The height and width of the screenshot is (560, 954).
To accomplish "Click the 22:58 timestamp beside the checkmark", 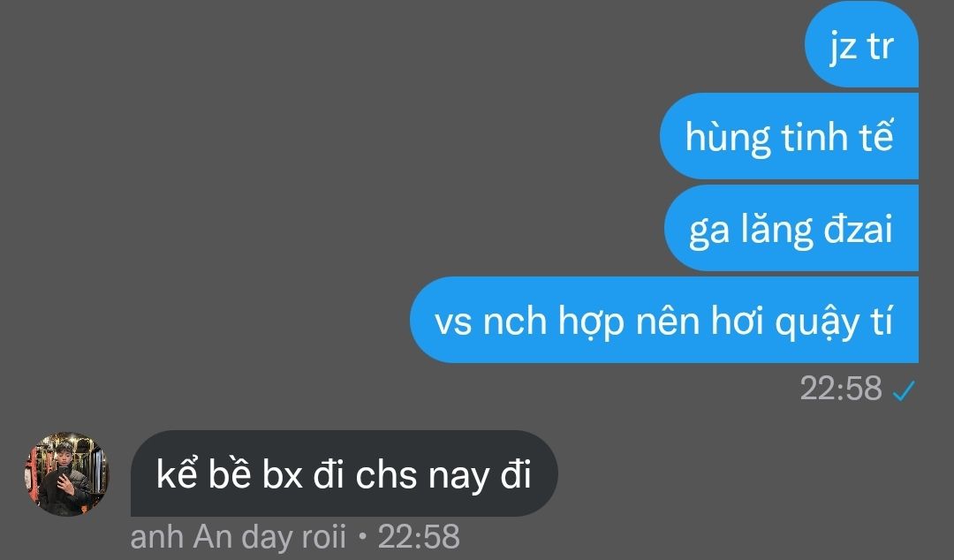I will (841, 389).
